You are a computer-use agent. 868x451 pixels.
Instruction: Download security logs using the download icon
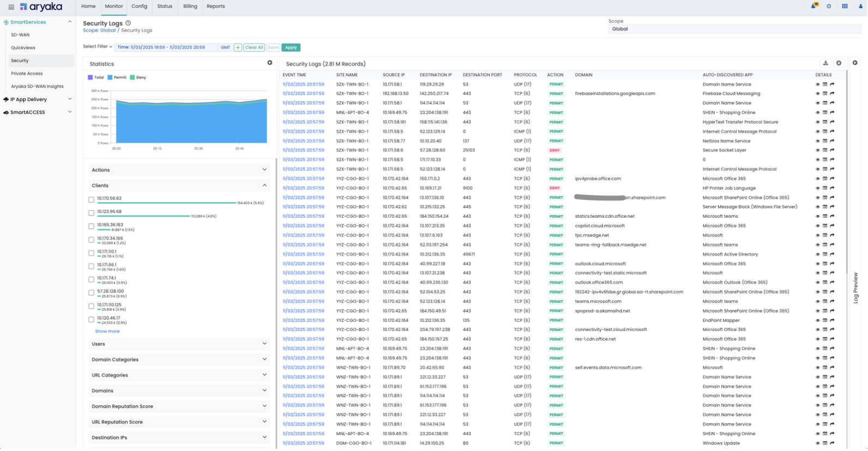click(825, 63)
